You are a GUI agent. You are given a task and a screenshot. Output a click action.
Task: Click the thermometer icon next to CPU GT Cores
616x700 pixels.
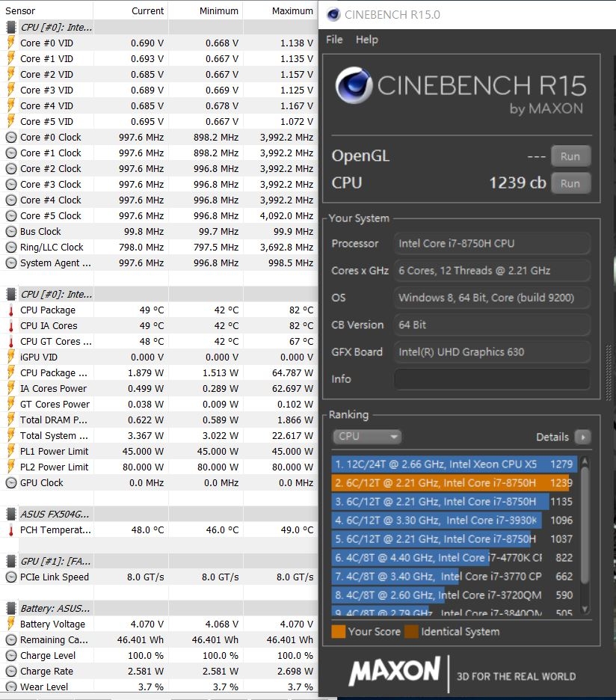click(x=10, y=342)
